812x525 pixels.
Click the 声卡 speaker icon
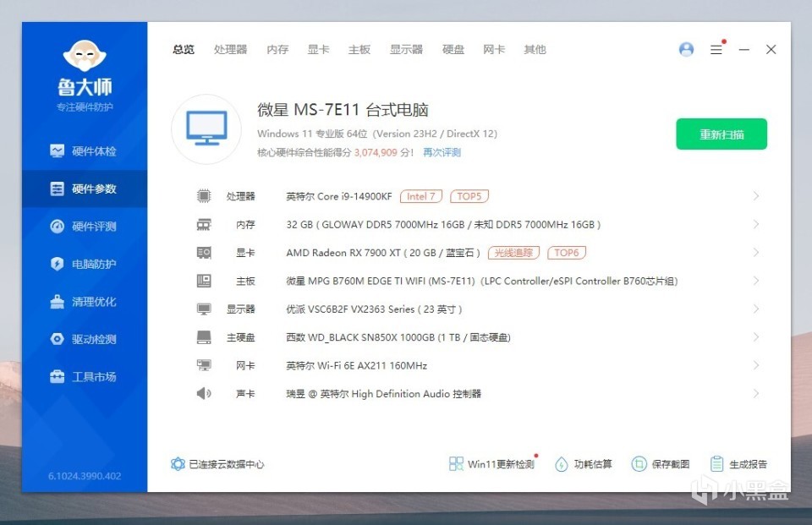coord(204,393)
